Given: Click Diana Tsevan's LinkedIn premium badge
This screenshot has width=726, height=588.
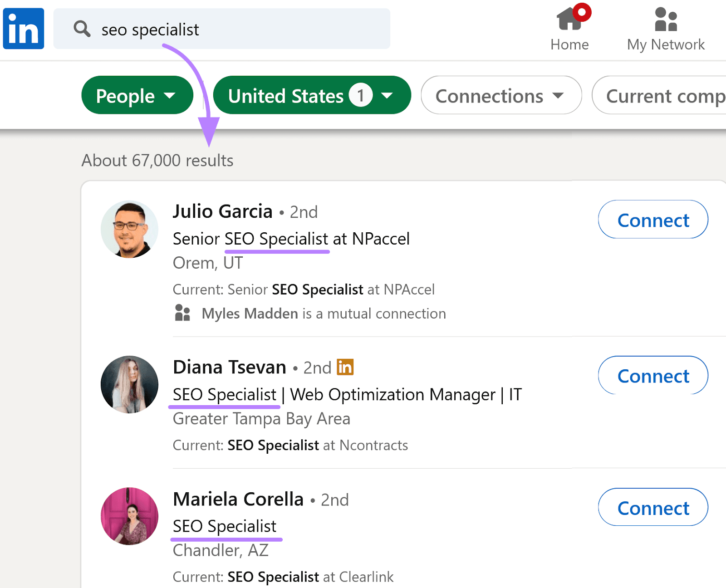Looking at the screenshot, I should pos(345,367).
